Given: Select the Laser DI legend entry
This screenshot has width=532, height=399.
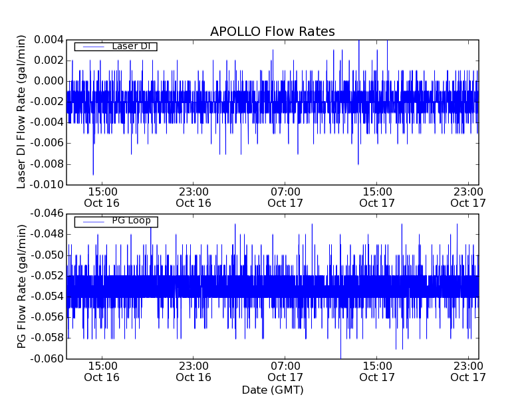Looking at the screenshot, I should click(116, 47).
